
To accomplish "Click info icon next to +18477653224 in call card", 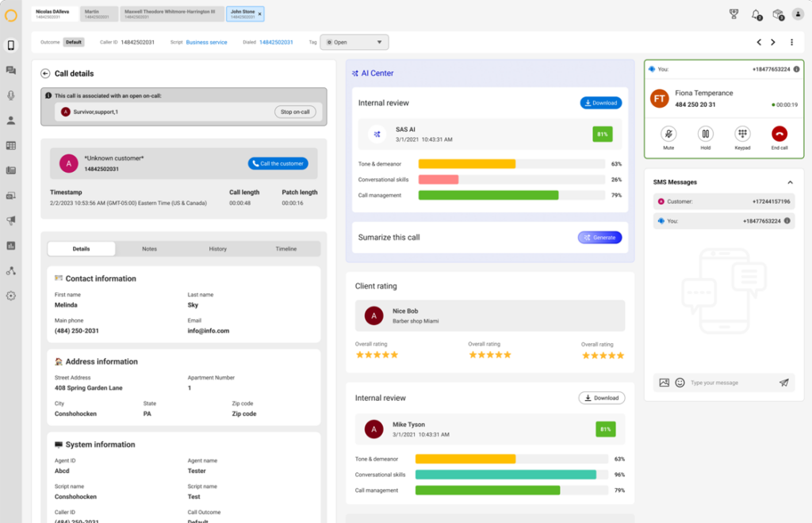I will click(796, 69).
